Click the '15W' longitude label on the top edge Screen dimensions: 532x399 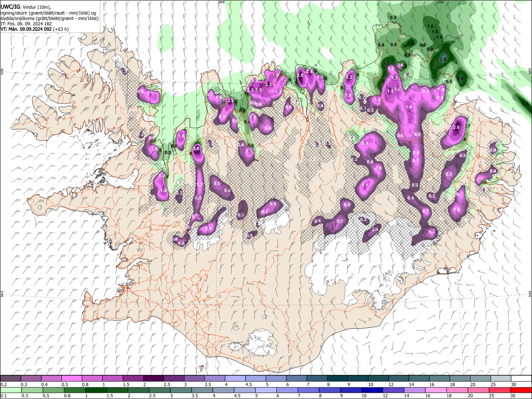(x=440, y=2)
